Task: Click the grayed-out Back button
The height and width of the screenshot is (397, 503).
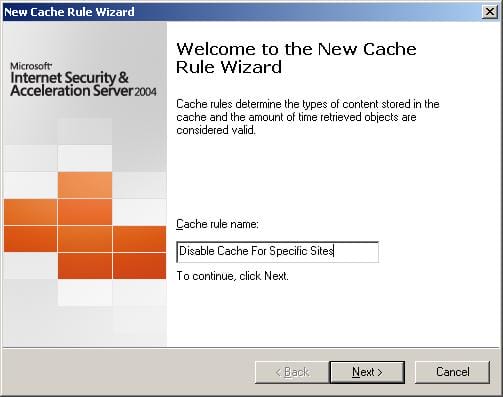Action: point(292,372)
